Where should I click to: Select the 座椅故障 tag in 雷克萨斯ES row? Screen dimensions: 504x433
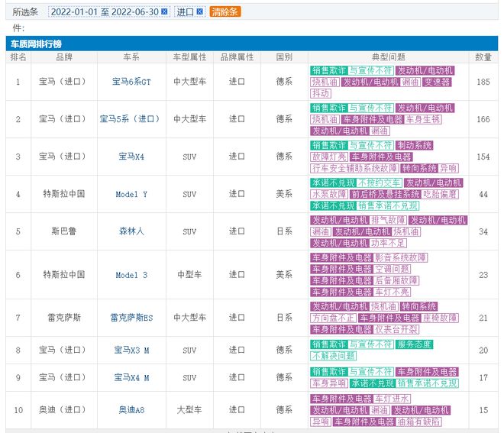(x=440, y=318)
